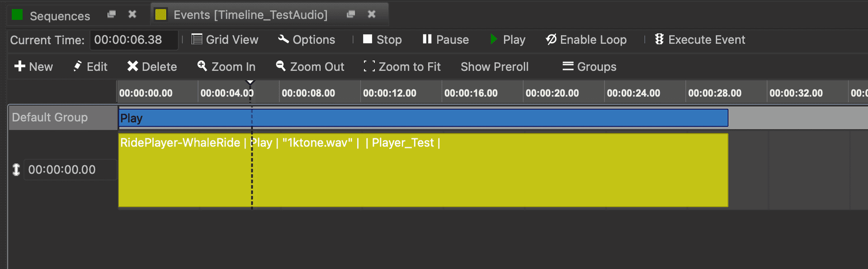Screen dimensions: 868x269
Task: Create a New event
Action: 33,66
